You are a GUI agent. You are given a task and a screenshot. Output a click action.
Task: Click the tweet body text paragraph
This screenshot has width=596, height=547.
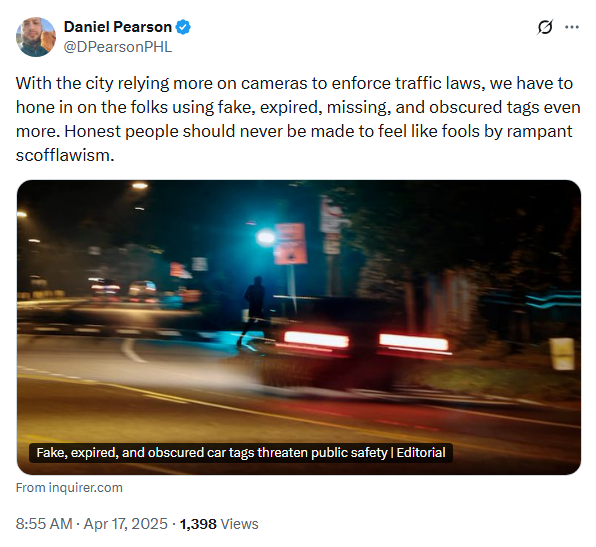(x=298, y=119)
